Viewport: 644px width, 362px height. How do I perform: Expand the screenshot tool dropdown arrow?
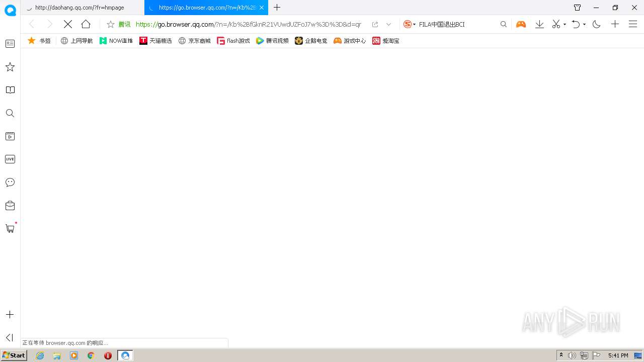(x=565, y=24)
